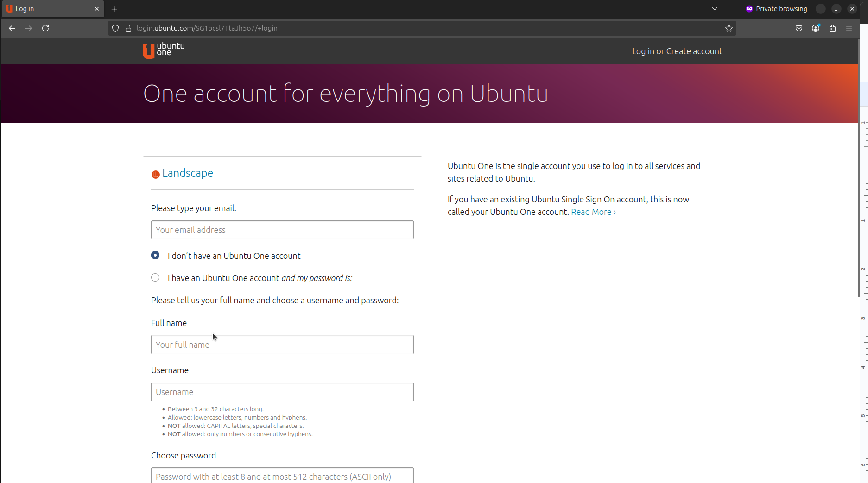Click the page vertical scrollbar
Screen dimensions: 868x483
859,168
